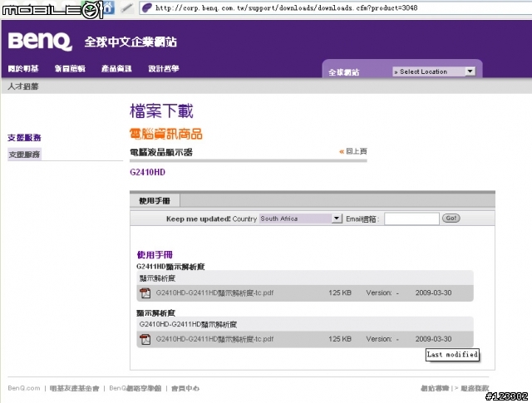Viewport: 532px width, 403px height.
Task: Click the 電腦資訊商品 orange heading
Action: pos(166,134)
